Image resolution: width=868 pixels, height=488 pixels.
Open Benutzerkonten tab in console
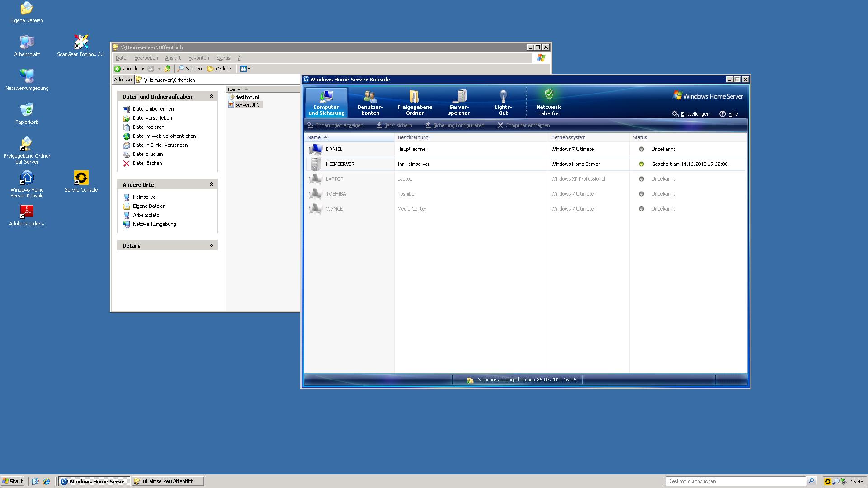370,103
